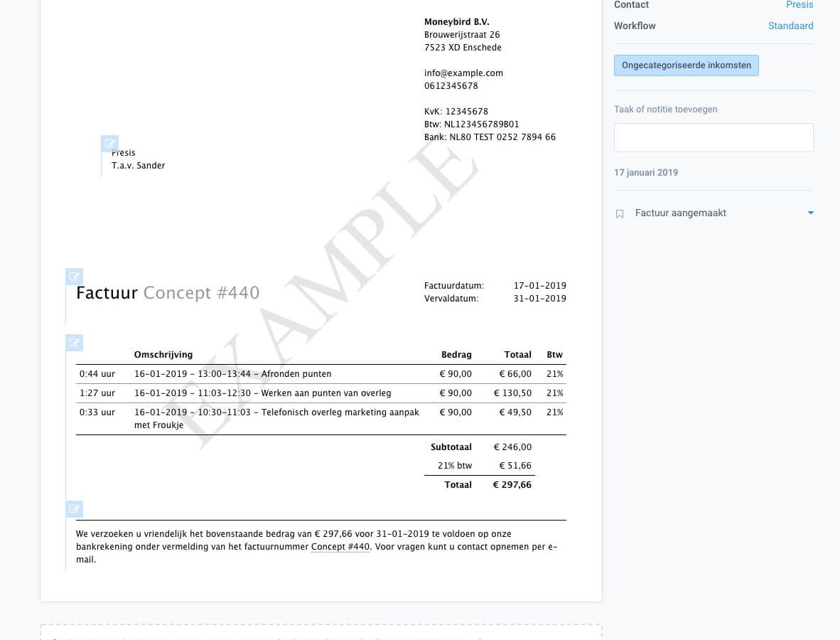Click the bold total € 297,66 in the totals
This screenshot has width=840, height=640.
pyautogui.click(x=512, y=485)
